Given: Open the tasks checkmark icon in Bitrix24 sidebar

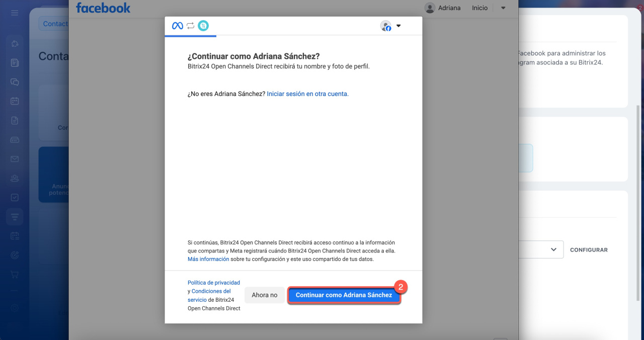Looking at the screenshot, I should [x=15, y=197].
